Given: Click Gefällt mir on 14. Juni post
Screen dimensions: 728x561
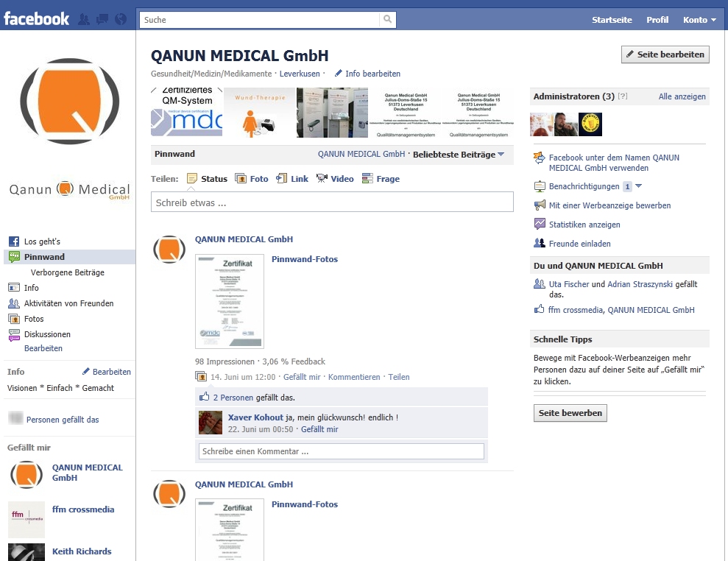Looking at the screenshot, I should click(x=302, y=377).
